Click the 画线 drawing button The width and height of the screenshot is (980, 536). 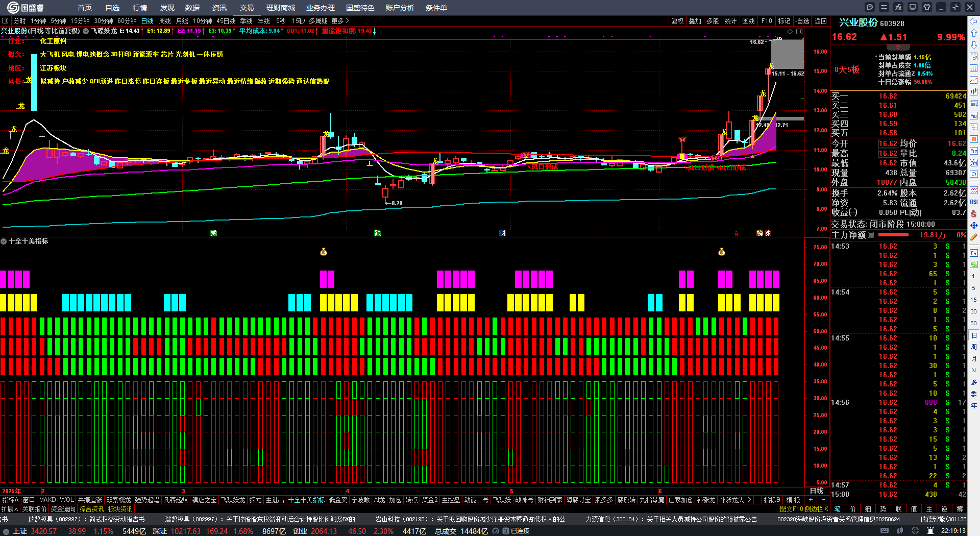[748, 21]
